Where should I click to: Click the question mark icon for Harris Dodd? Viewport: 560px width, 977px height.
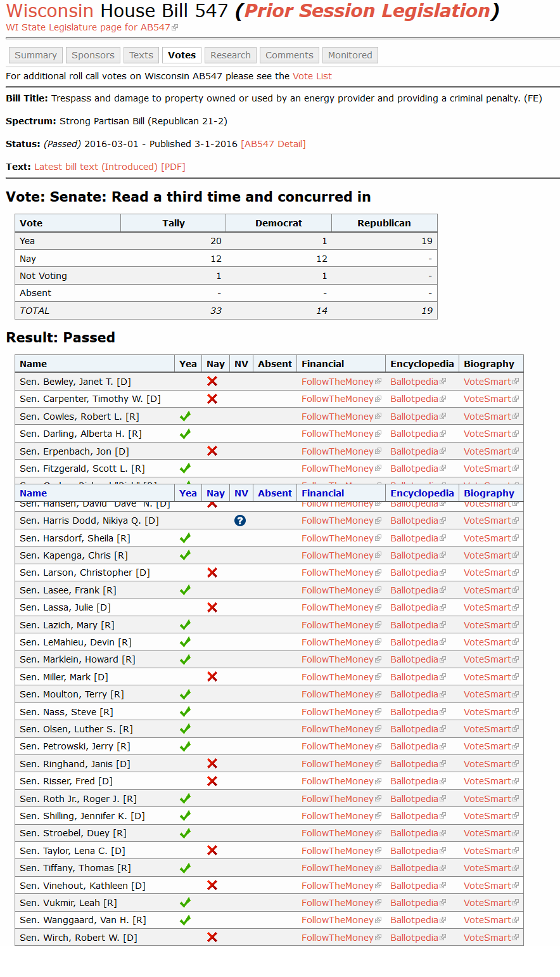point(239,521)
